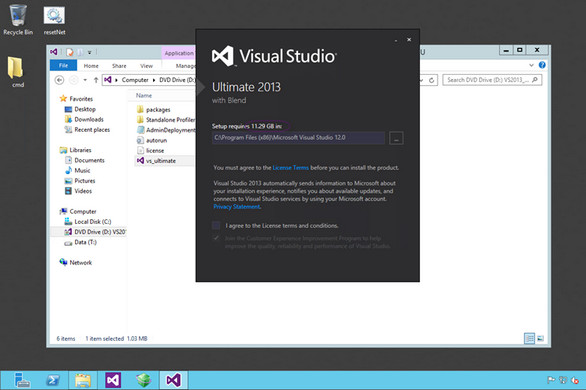Open PowerShell from the taskbar
The height and width of the screenshot is (390, 586).
pos(53,380)
